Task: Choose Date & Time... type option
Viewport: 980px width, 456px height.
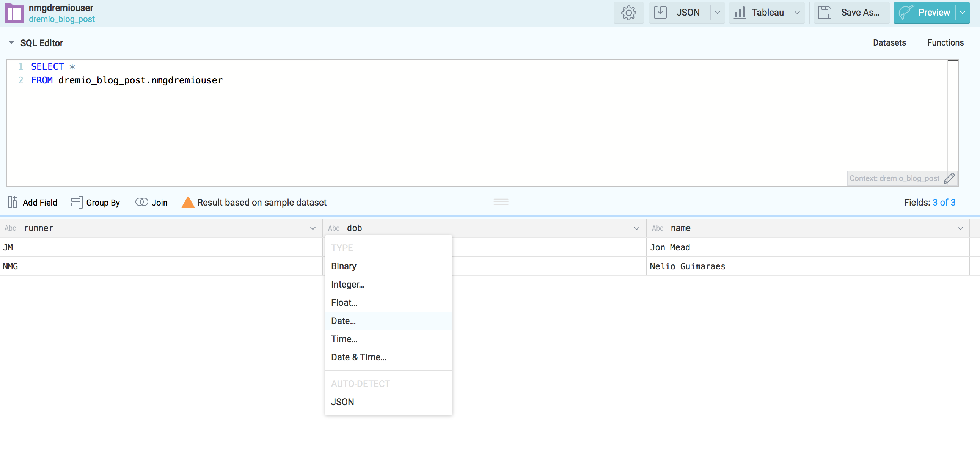Action: point(388,357)
